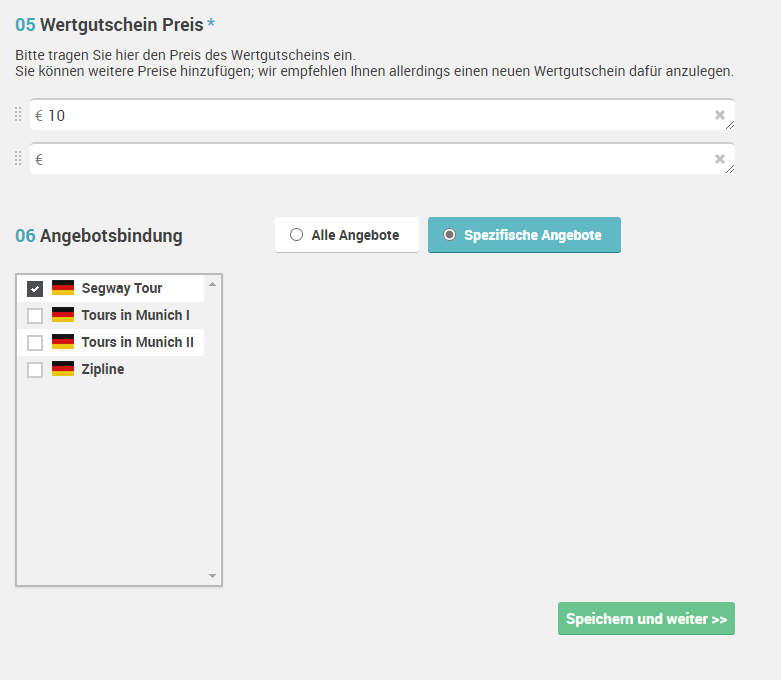Screen dimensions: 781x680
Task: Click the German flag beside Segway Tour
Action: 63,288
